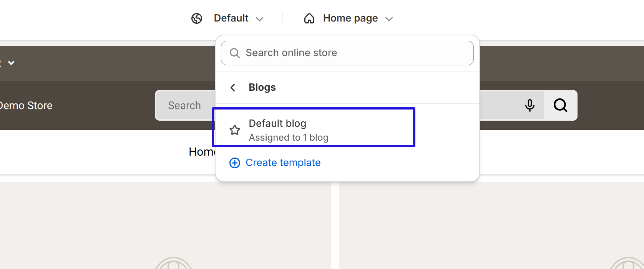Click the magnifier icon in Search online store
Screen dimensions: 644x269
(x=235, y=53)
